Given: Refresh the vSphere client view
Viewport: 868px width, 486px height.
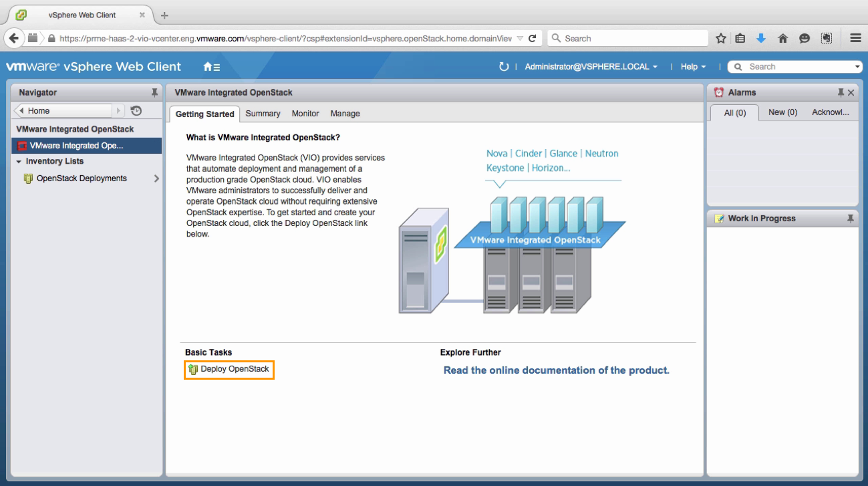Looking at the screenshot, I should pos(504,67).
